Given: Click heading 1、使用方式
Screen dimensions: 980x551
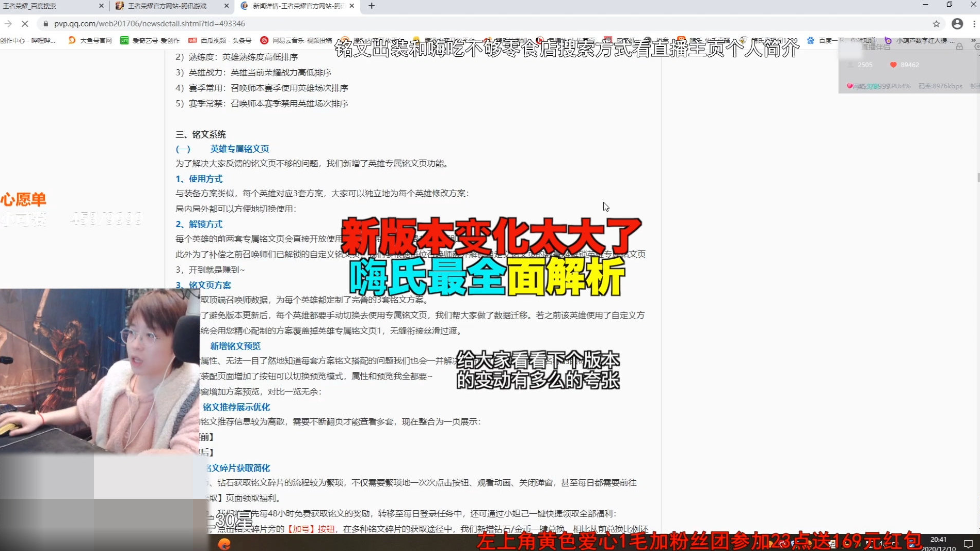Looking at the screenshot, I should coord(199,179).
